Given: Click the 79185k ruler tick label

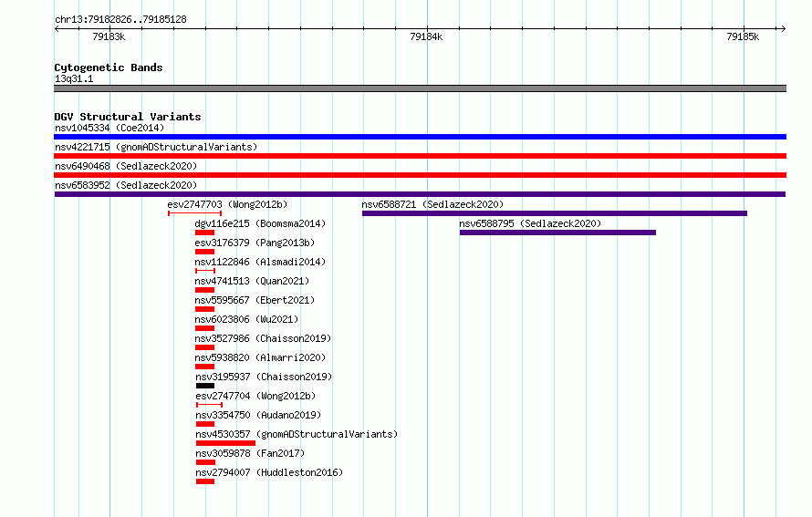Looking at the screenshot, I should pos(743,36).
